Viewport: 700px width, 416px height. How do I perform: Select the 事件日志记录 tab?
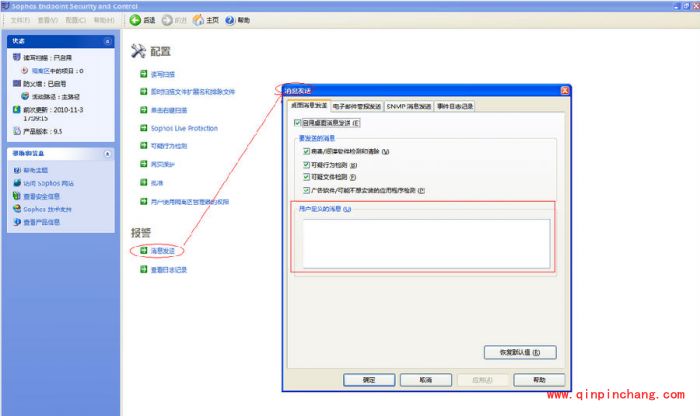(455, 106)
